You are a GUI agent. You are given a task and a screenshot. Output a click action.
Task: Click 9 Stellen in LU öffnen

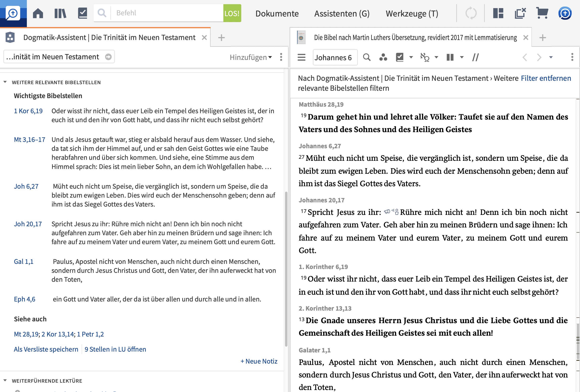point(115,349)
